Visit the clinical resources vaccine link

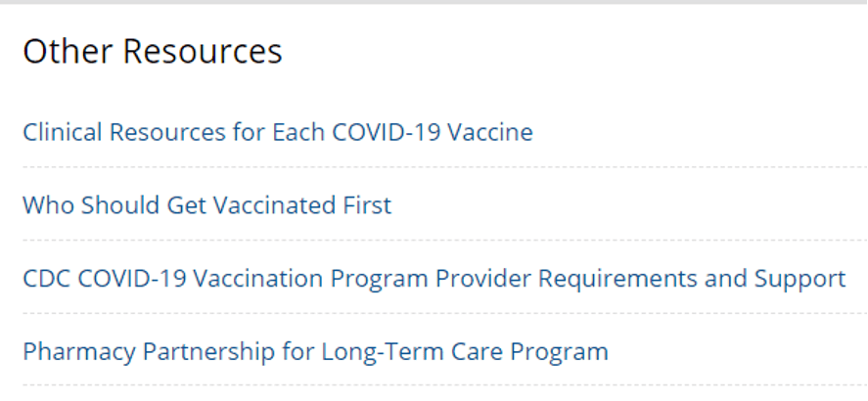pyautogui.click(x=278, y=132)
